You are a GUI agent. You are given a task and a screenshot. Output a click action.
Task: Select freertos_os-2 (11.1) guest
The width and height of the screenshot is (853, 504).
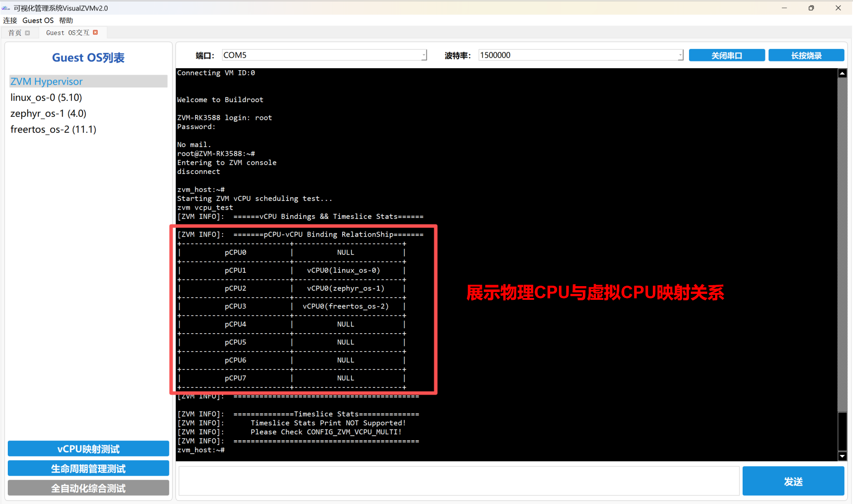click(x=53, y=130)
